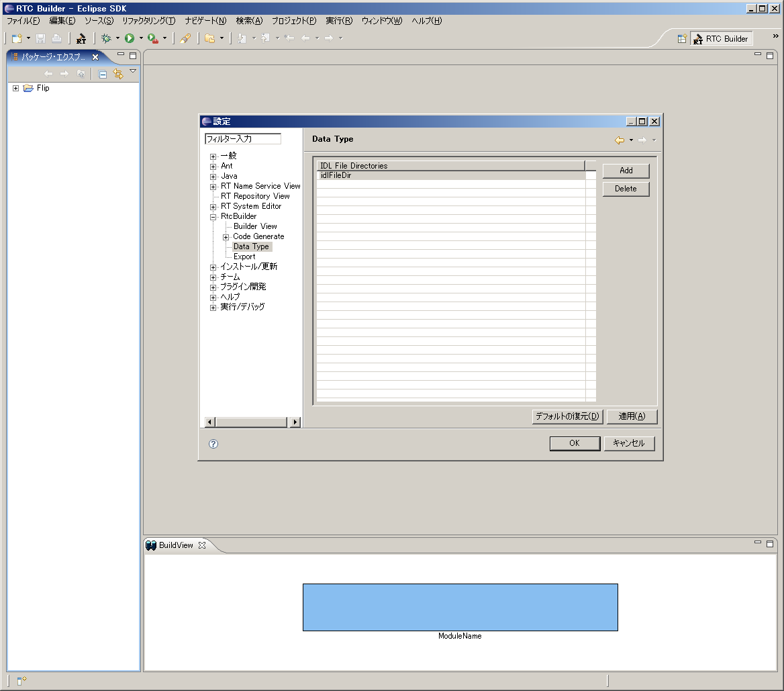Image resolution: width=784 pixels, height=691 pixels.
Task: Click the back arrow in the preferences dialog
Action: [x=618, y=140]
